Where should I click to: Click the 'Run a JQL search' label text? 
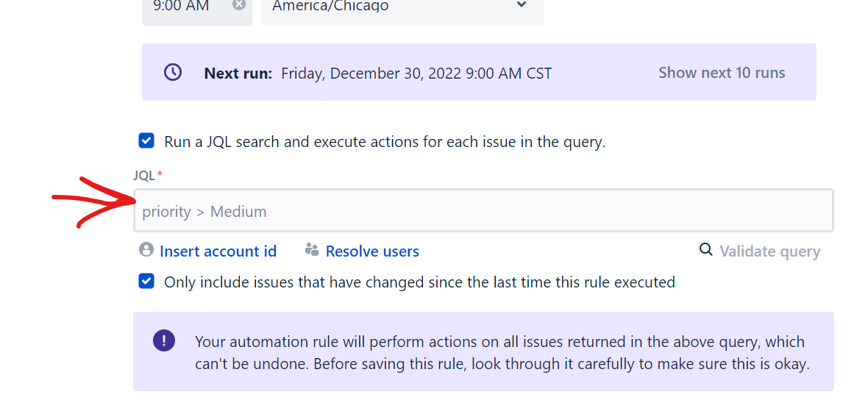coord(385,142)
